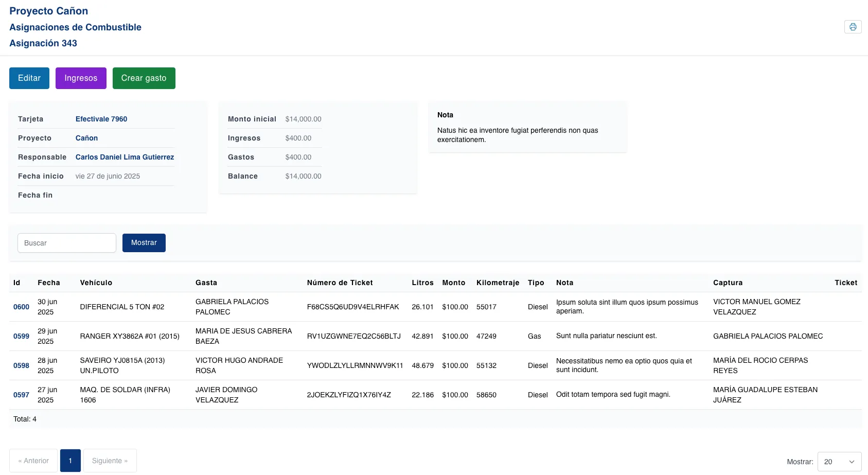Click Crear gasto button
Viewport: 868px width, 475px height.
pyautogui.click(x=144, y=78)
